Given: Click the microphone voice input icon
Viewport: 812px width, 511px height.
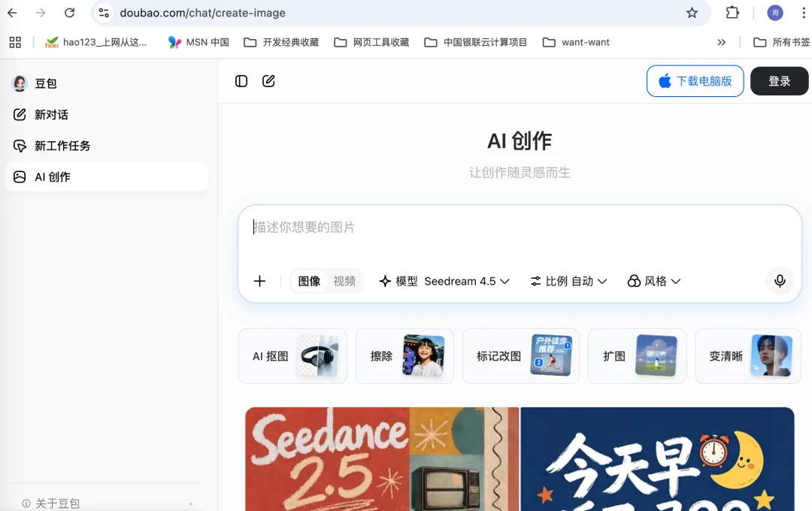Looking at the screenshot, I should coord(780,281).
